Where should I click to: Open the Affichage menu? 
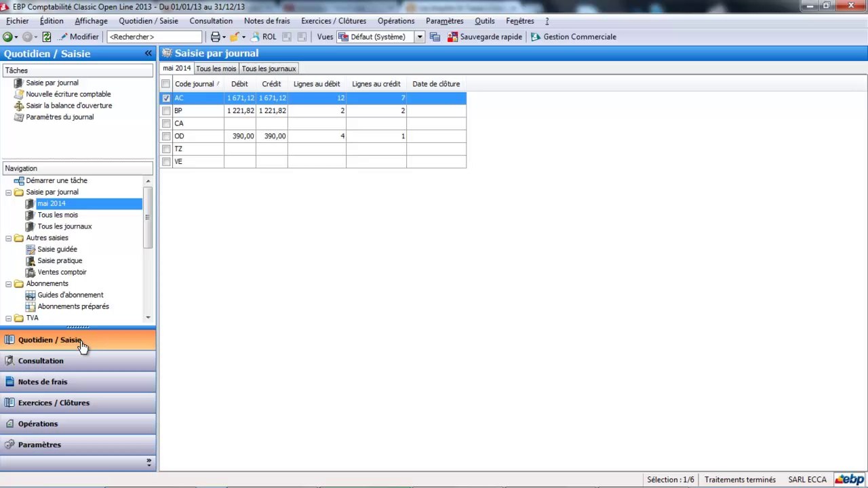click(91, 21)
